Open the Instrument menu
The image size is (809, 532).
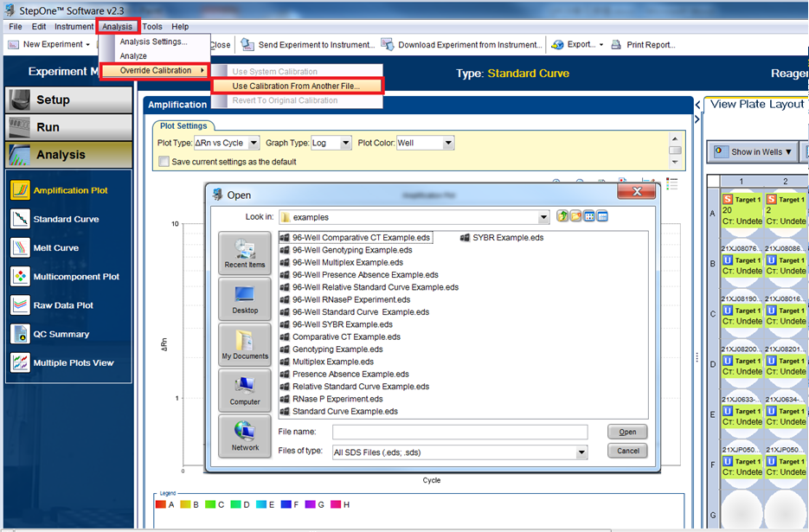[74, 26]
